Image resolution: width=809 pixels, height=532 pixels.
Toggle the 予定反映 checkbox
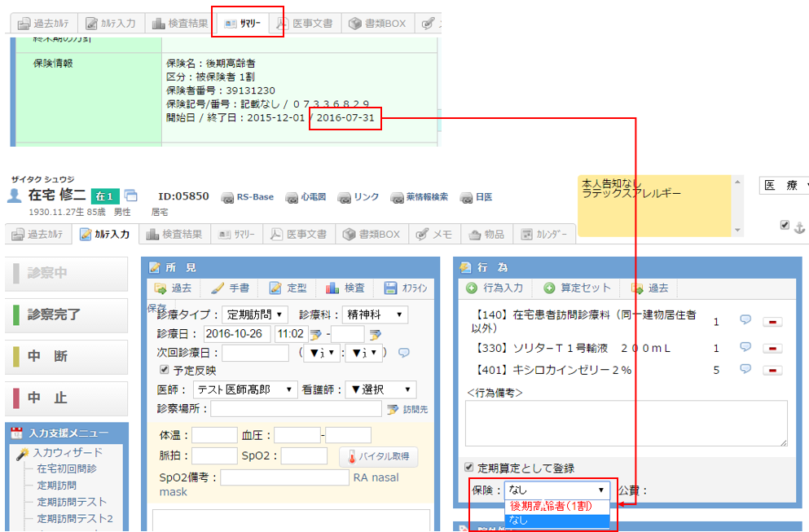[164, 369]
